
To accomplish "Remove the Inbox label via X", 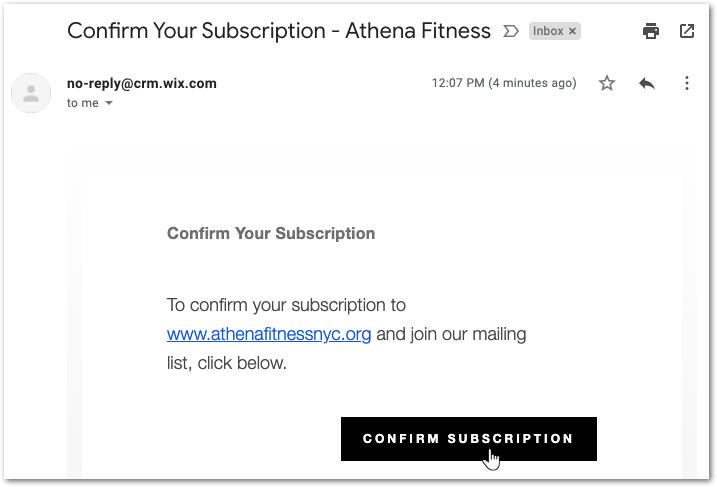I will pos(572,31).
